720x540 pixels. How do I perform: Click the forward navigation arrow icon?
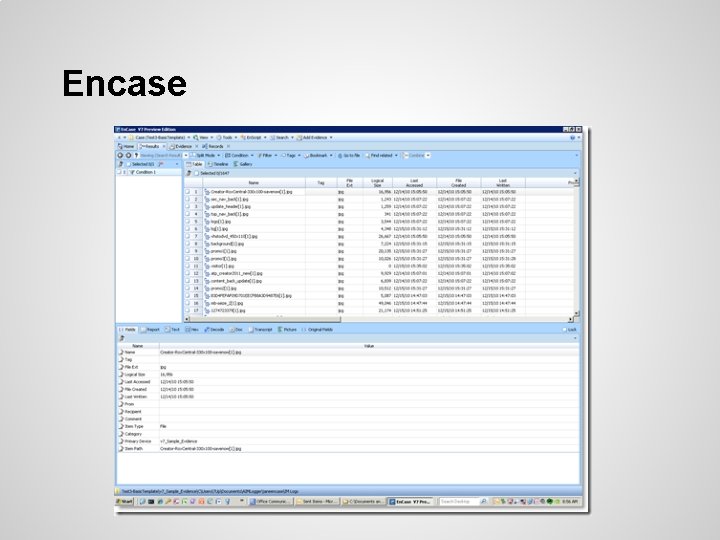tap(129, 156)
